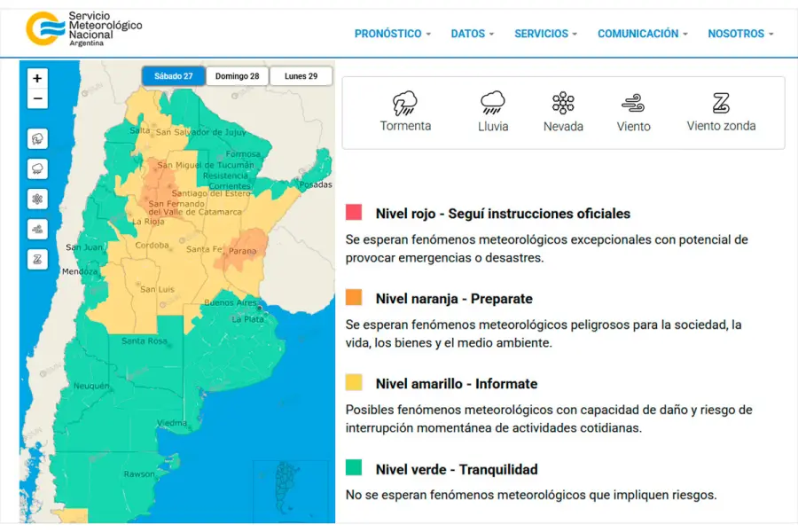798x532 pixels.
Task: Zoom in on the alert map
Action: (x=37, y=78)
